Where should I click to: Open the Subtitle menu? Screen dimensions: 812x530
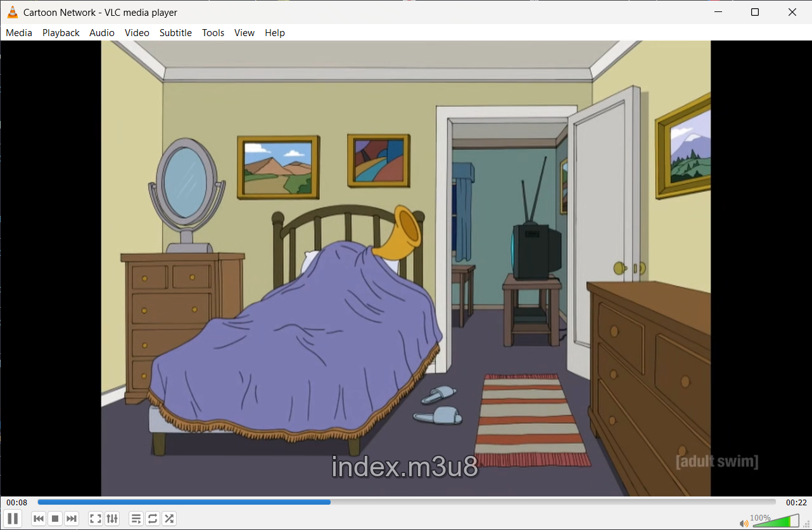175,33
